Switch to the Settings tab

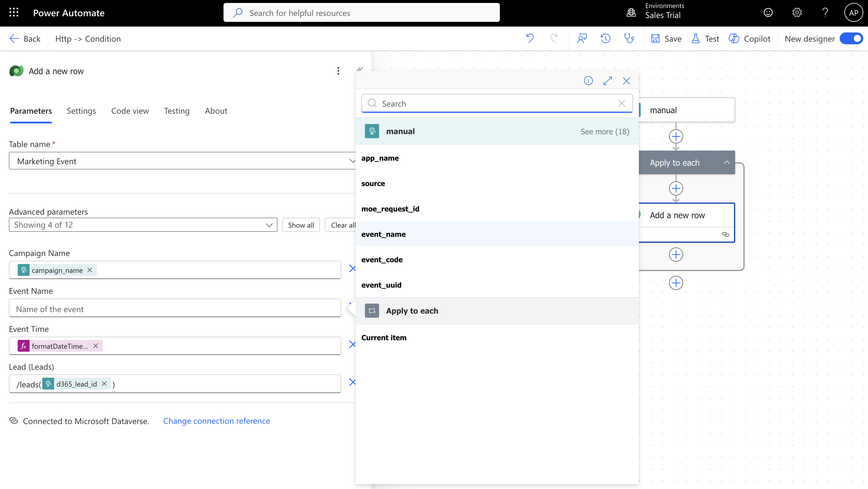(x=81, y=111)
